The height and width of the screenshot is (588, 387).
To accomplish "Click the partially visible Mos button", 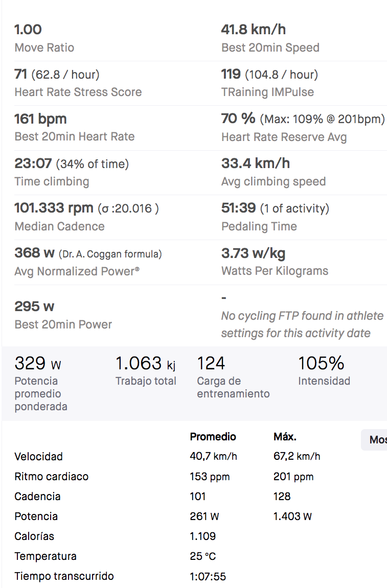I will tap(374, 440).
